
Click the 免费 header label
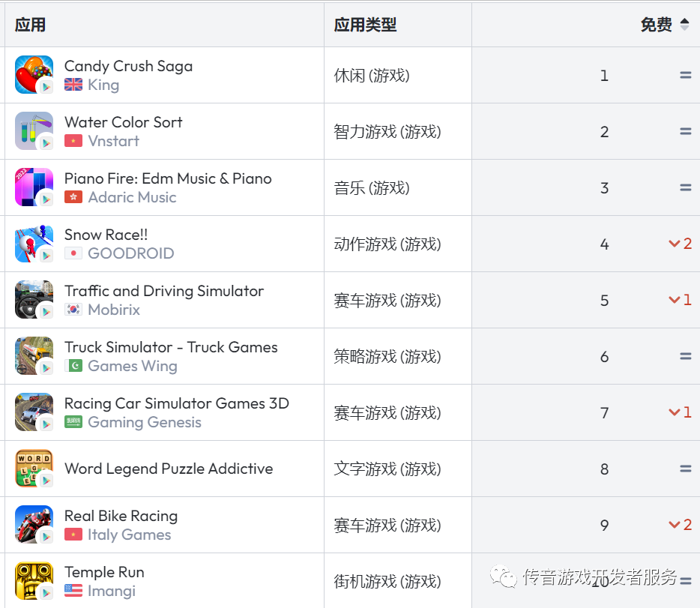[x=657, y=25]
